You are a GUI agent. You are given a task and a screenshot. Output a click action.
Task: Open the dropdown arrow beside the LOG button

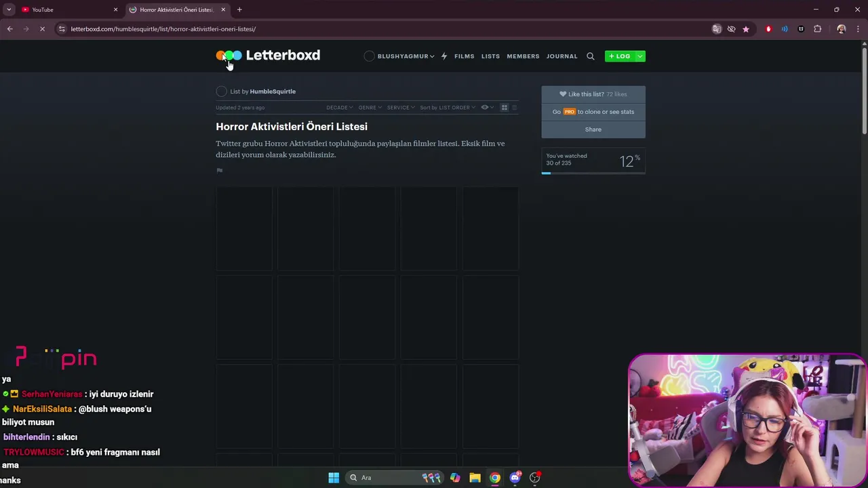point(639,56)
